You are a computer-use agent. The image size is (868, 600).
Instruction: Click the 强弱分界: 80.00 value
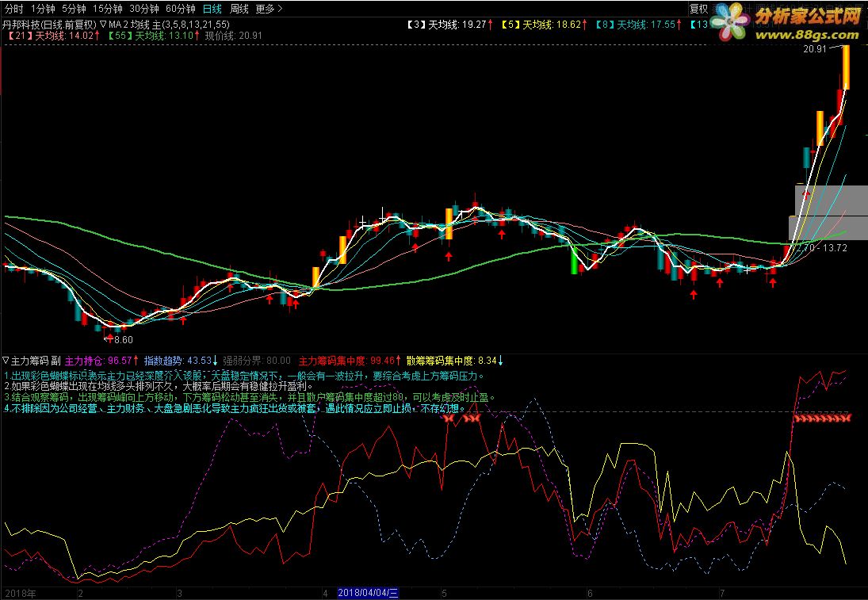click(x=257, y=361)
